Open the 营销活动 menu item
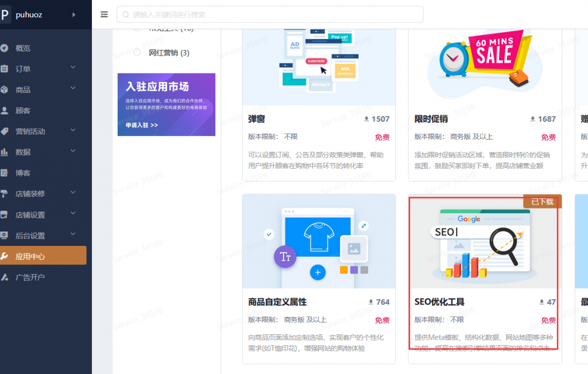588x374 pixels. tap(29, 130)
